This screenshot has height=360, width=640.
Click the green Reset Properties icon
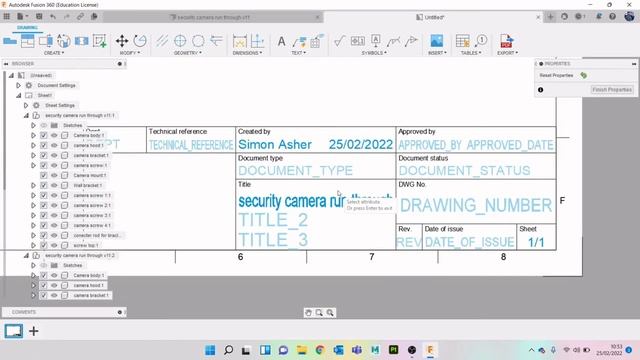coord(584,76)
